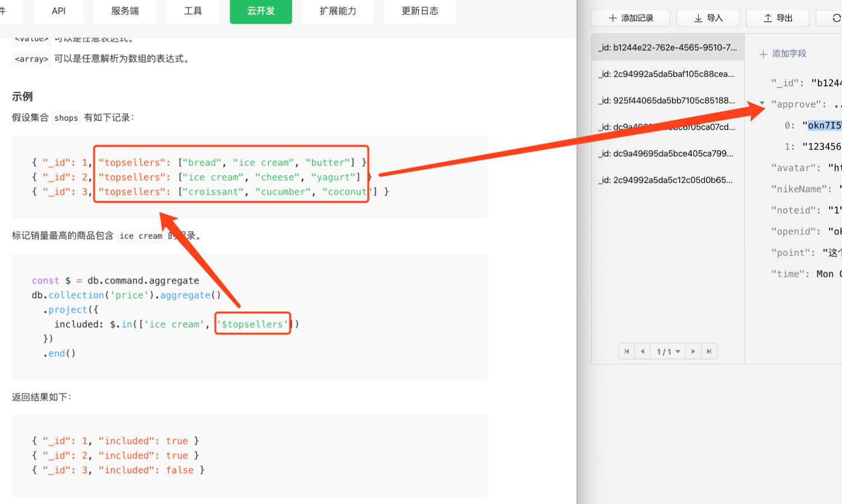The height and width of the screenshot is (504, 842).
Task: Click the 导出 button
Action: pos(777,18)
